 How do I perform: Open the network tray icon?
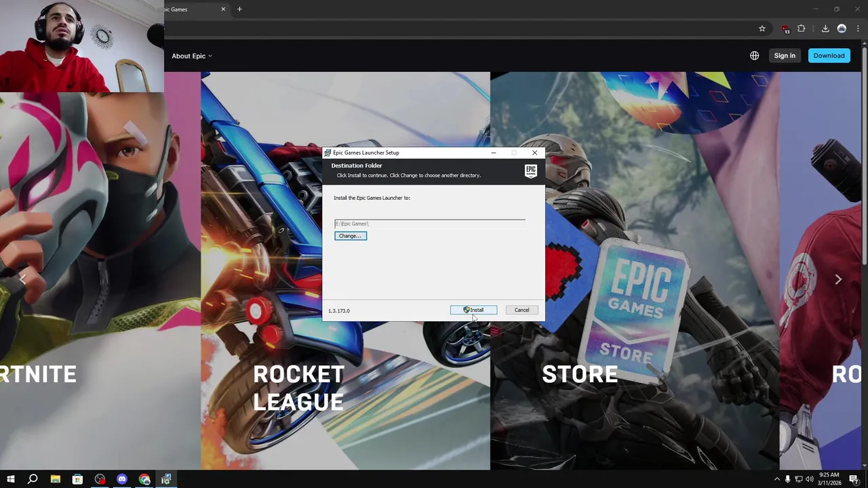pyautogui.click(x=798, y=479)
